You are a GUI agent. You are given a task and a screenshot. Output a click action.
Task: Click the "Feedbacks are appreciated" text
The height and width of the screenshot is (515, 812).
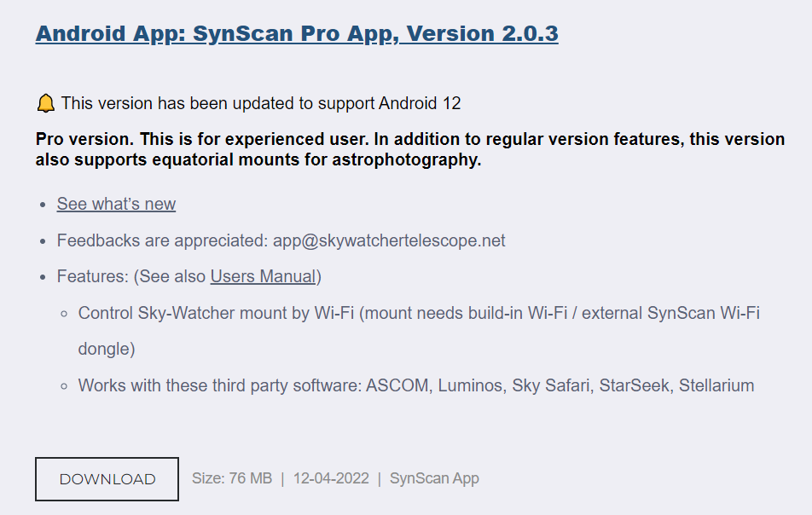[x=162, y=240]
